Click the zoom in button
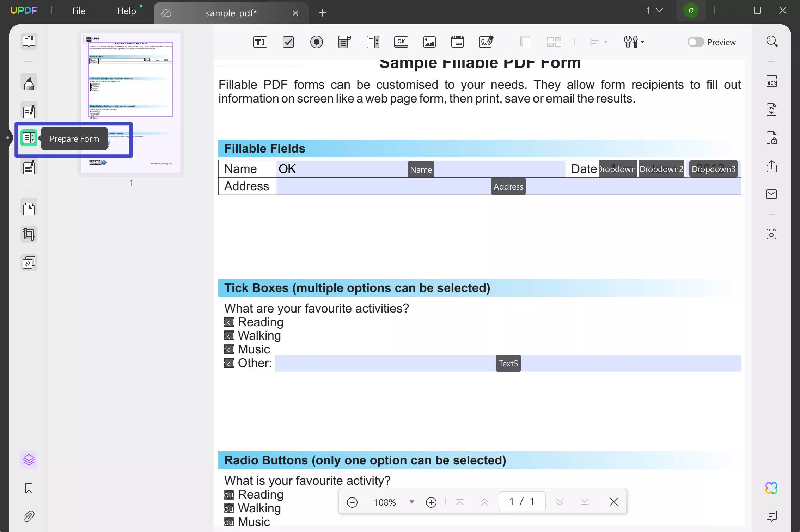The image size is (800, 532). [x=430, y=502]
